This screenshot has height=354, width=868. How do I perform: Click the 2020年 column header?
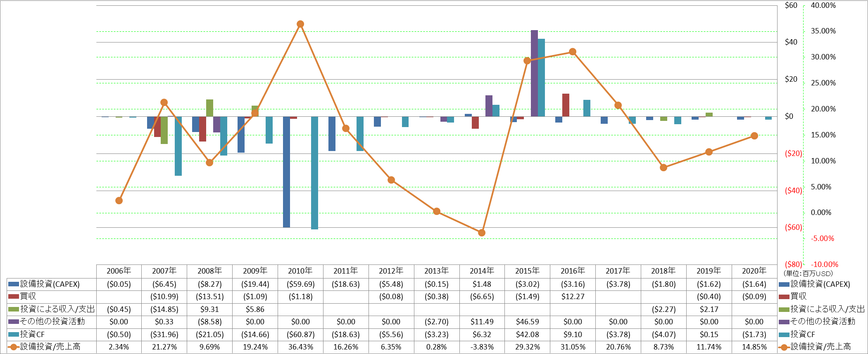click(754, 271)
